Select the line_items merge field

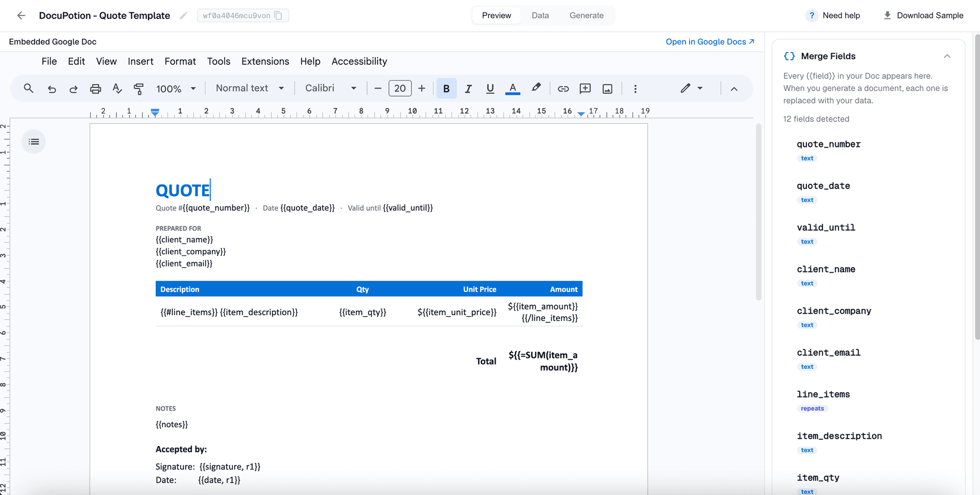(823, 394)
